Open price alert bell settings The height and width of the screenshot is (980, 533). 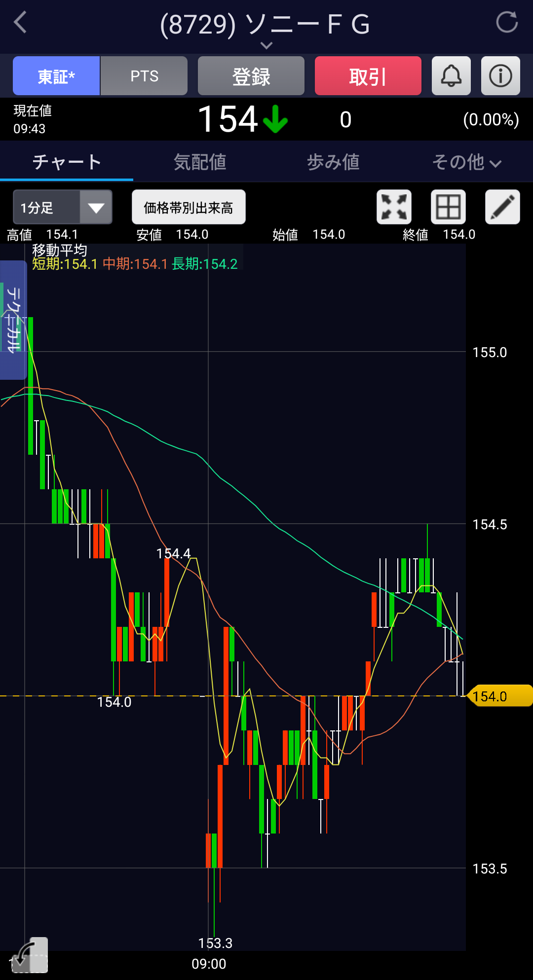tap(451, 76)
